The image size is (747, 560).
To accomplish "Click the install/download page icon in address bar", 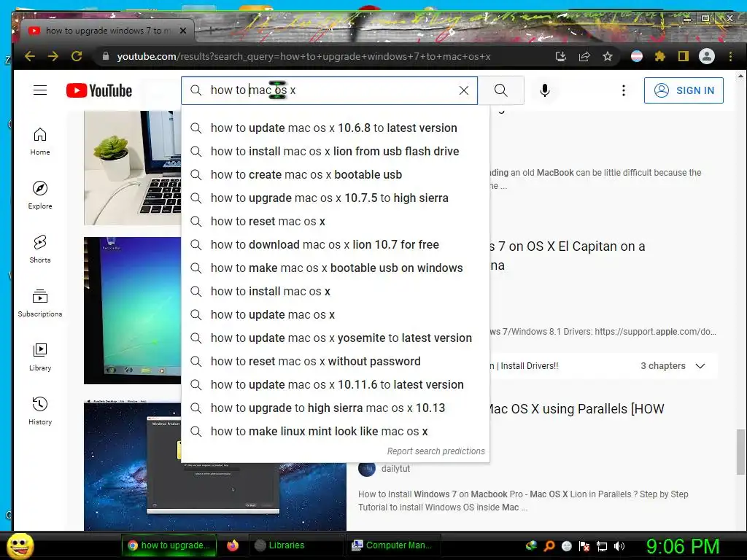I will (x=561, y=57).
